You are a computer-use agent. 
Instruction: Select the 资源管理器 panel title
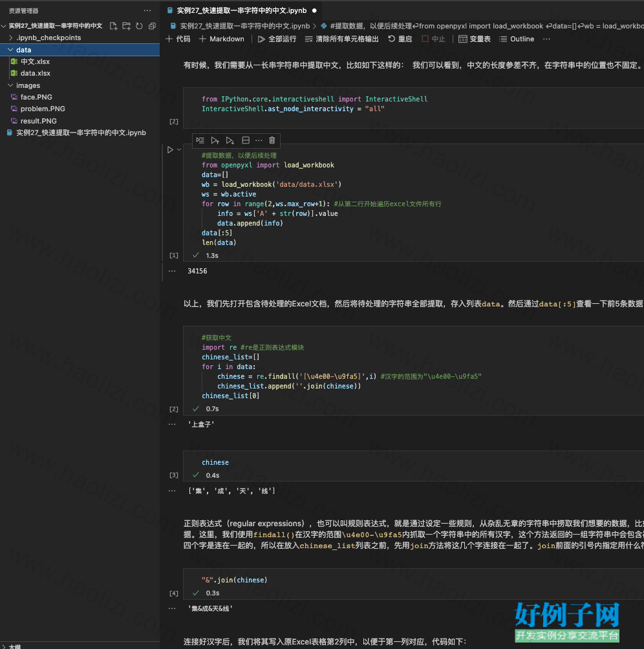click(23, 11)
